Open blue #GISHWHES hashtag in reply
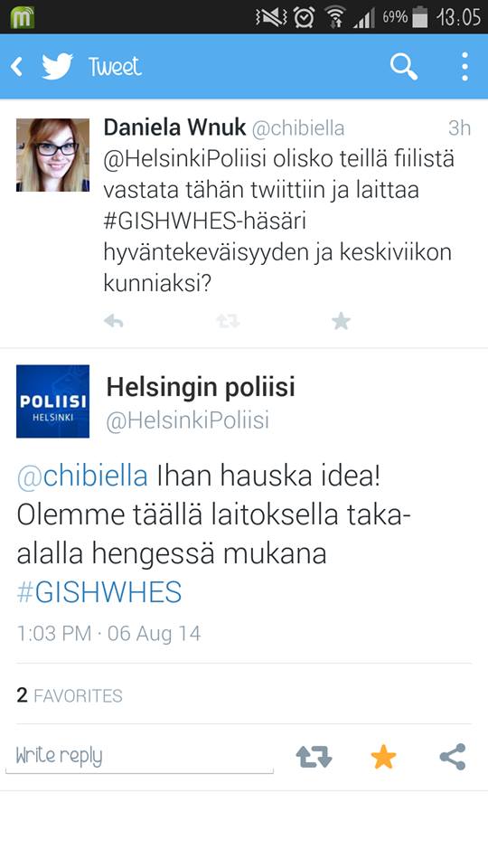The width and height of the screenshot is (488, 868). [99, 592]
